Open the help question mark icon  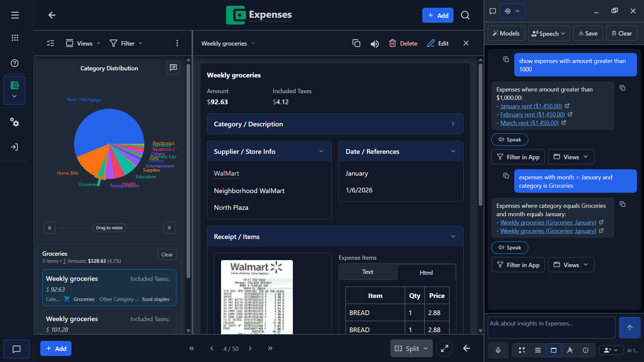point(15,63)
